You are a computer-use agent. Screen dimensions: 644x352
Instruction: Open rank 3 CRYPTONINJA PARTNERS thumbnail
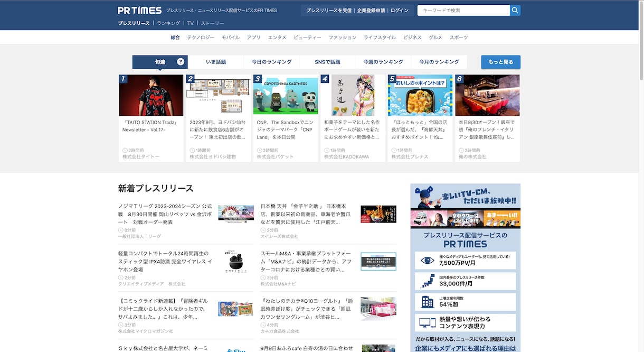click(x=286, y=95)
